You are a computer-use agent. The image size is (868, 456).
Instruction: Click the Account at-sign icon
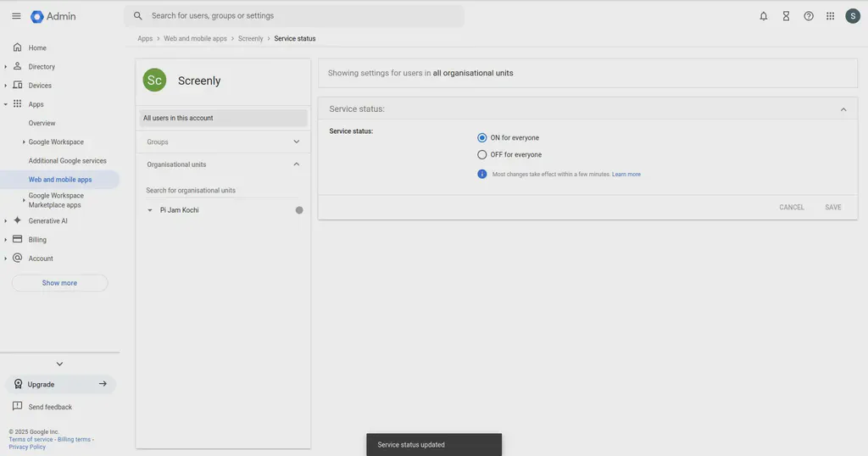pos(17,258)
